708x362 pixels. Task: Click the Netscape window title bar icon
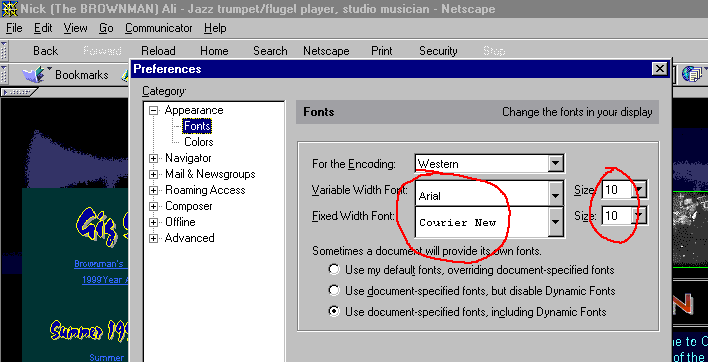(x=9, y=9)
